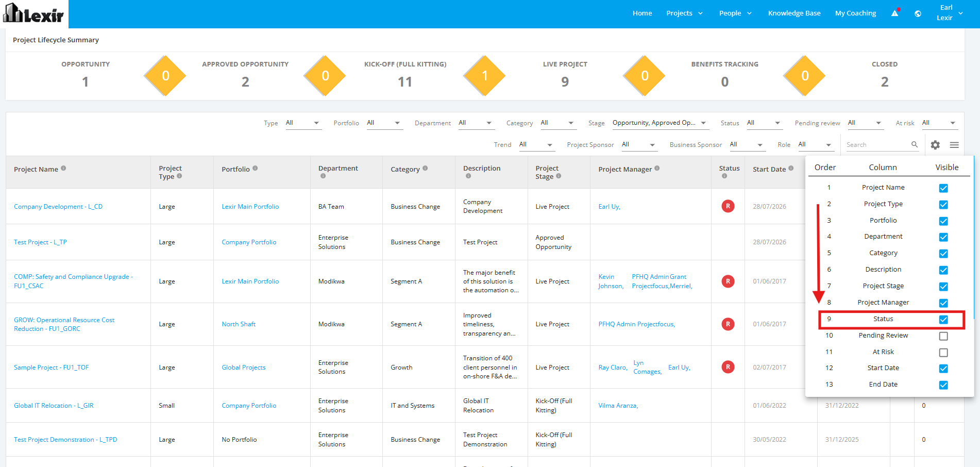Image resolution: width=980 pixels, height=467 pixels.
Task: Open the Category filter dropdown
Action: pyautogui.click(x=559, y=123)
